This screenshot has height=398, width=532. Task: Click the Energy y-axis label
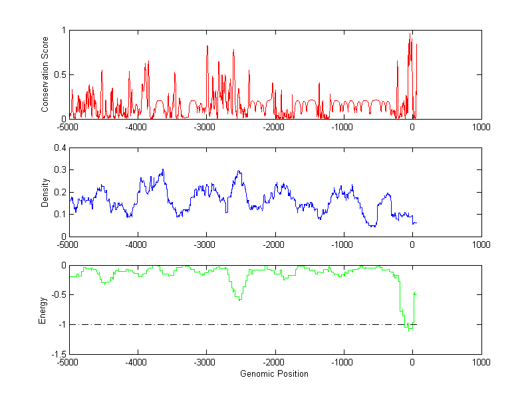tap(43, 310)
